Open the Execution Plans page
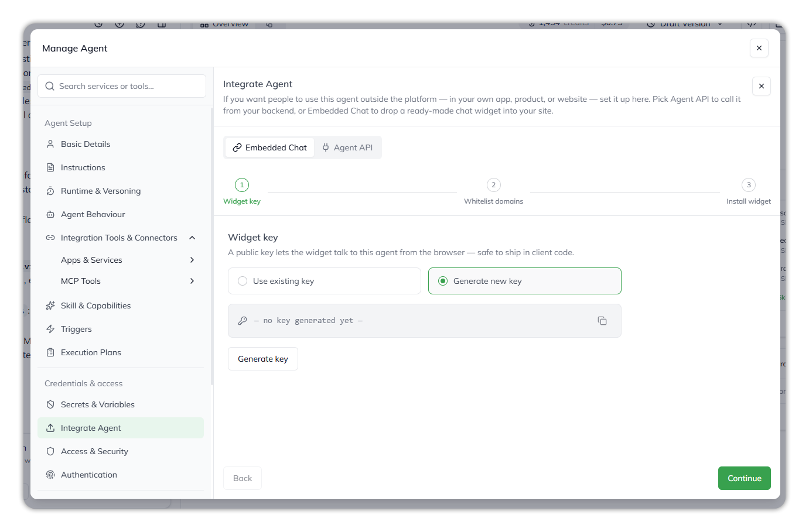Image resolution: width=809 pixels, height=532 pixels. tap(121, 352)
